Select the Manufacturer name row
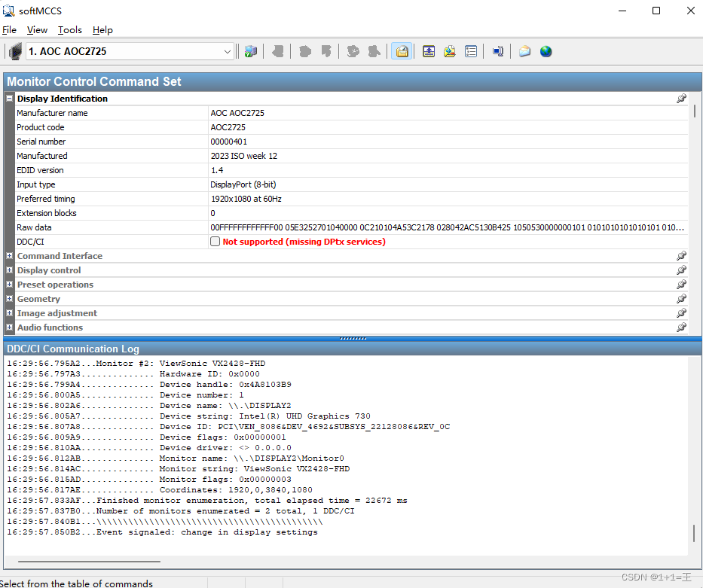Image resolution: width=703 pixels, height=588 pixels. [x=352, y=113]
